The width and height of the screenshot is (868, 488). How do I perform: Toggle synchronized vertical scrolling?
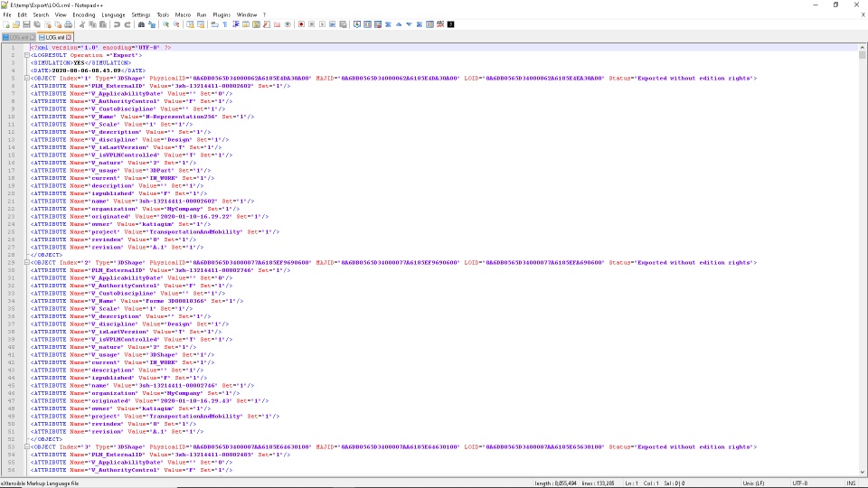tap(190, 24)
